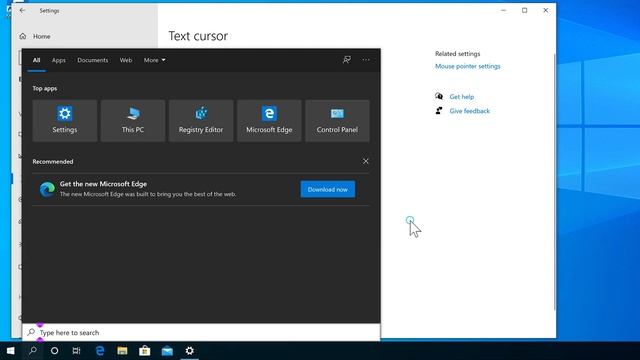The height and width of the screenshot is (360, 640).
Task: Launch Edge from the taskbar
Action: coord(100,351)
